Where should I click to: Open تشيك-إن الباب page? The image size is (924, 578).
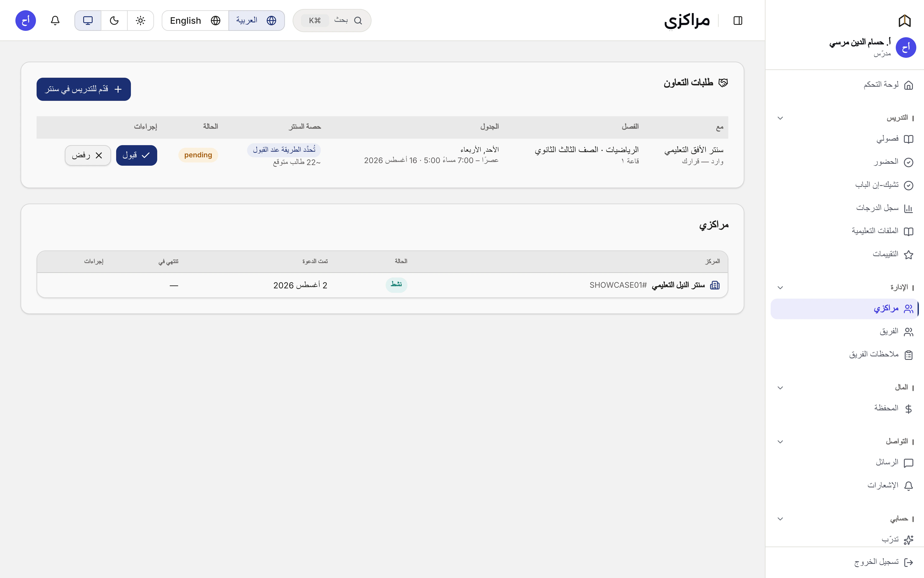tap(845, 185)
